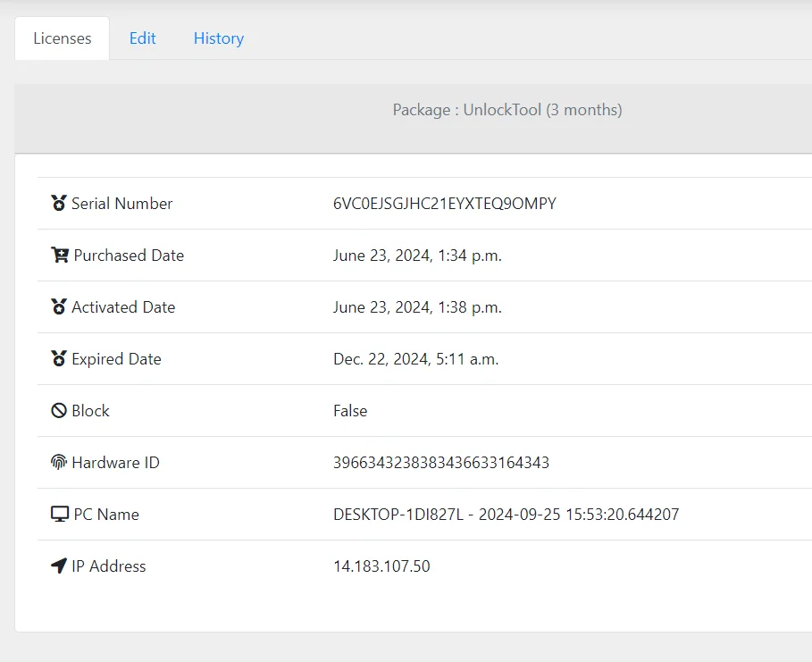Click the medal icon beside Activated Date
Image resolution: width=812 pixels, height=662 pixels.
point(59,306)
